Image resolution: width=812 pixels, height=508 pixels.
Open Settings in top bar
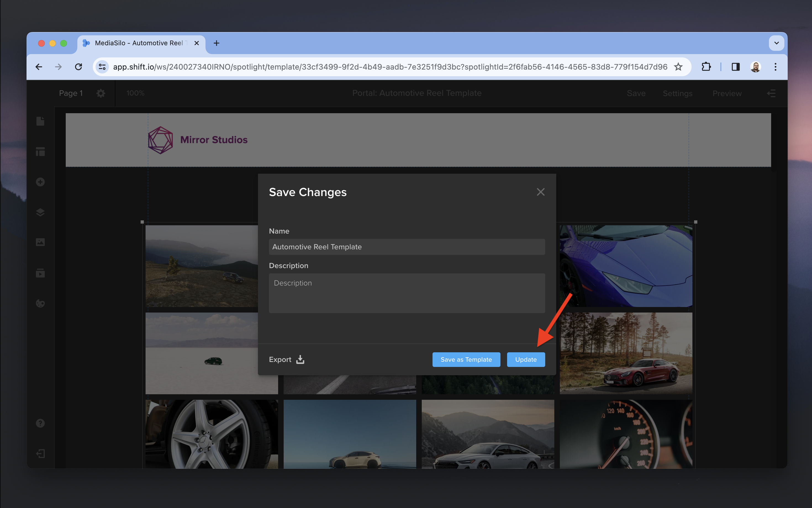click(x=677, y=93)
